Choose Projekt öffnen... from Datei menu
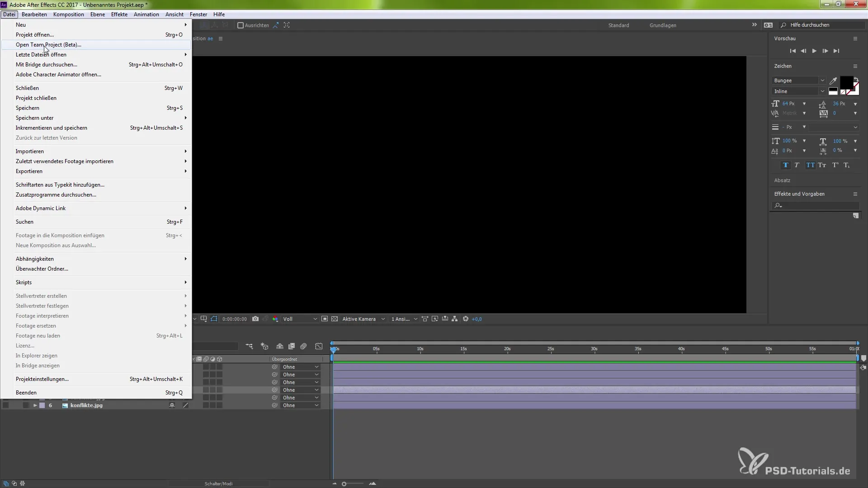868x488 pixels. (x=96, y=35)
